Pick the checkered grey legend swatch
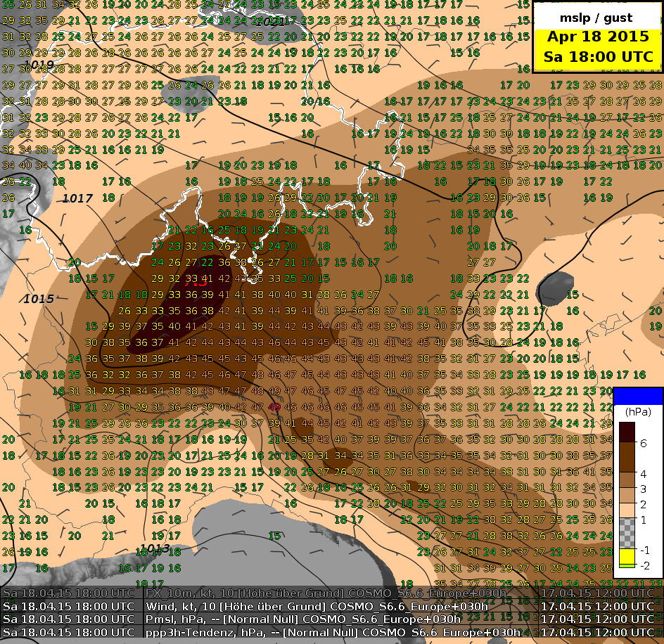Screen dimensions: 664x644 click(627, 533)
